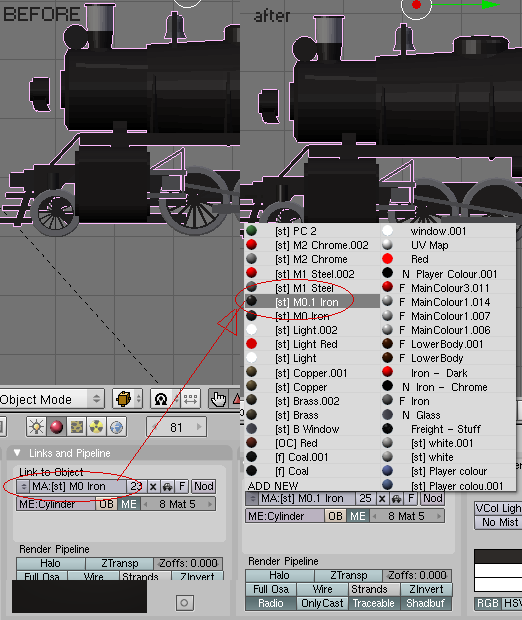Viewport: 522px width, 620px height.
Task: Click the ME:Cylinder field in after panel
Action: (285, 516)
